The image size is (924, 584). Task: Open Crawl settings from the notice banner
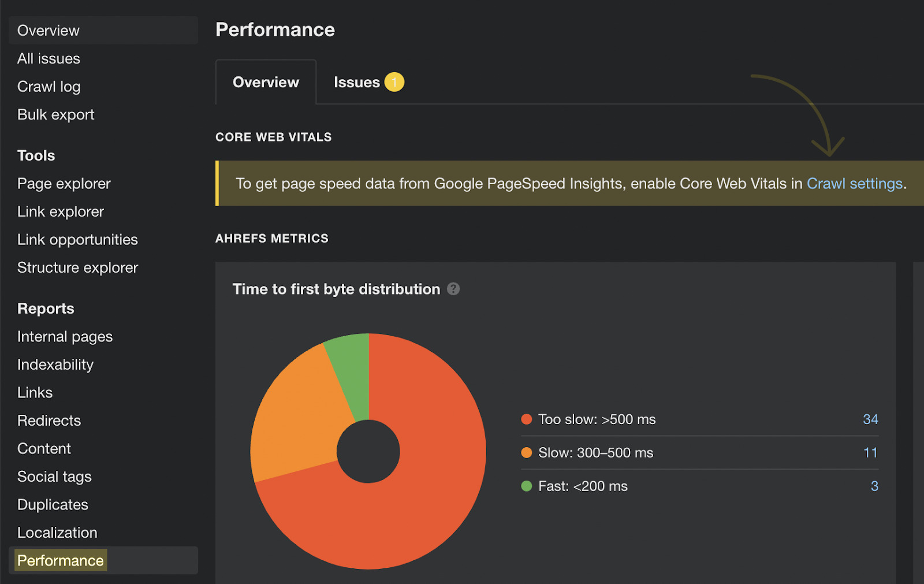tap(855, 183)
